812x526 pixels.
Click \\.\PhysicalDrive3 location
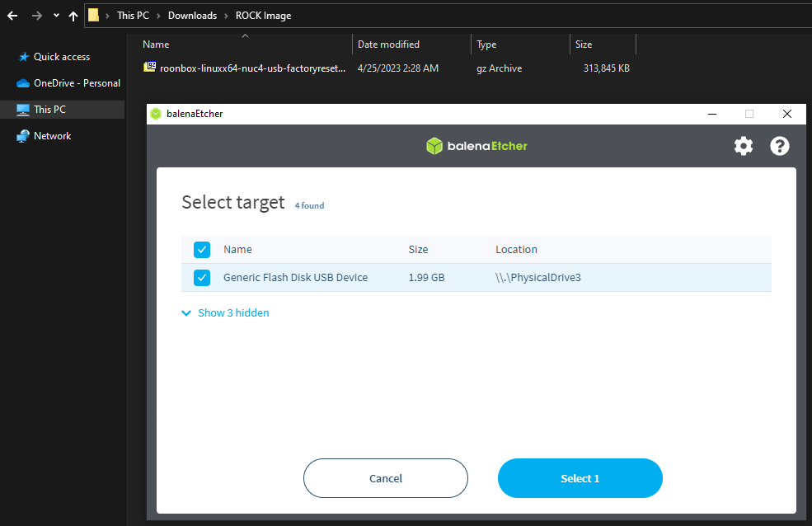click(538, 278)
